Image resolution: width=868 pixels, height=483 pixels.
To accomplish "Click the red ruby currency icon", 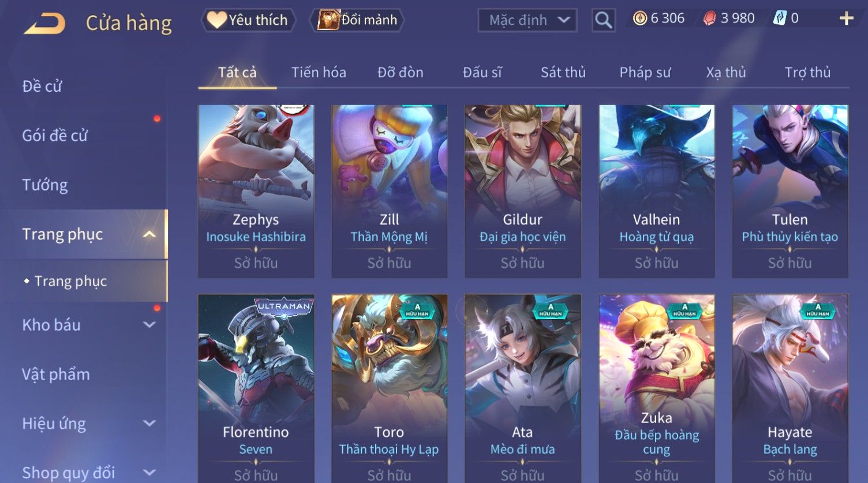I will (x=709, y=18).
